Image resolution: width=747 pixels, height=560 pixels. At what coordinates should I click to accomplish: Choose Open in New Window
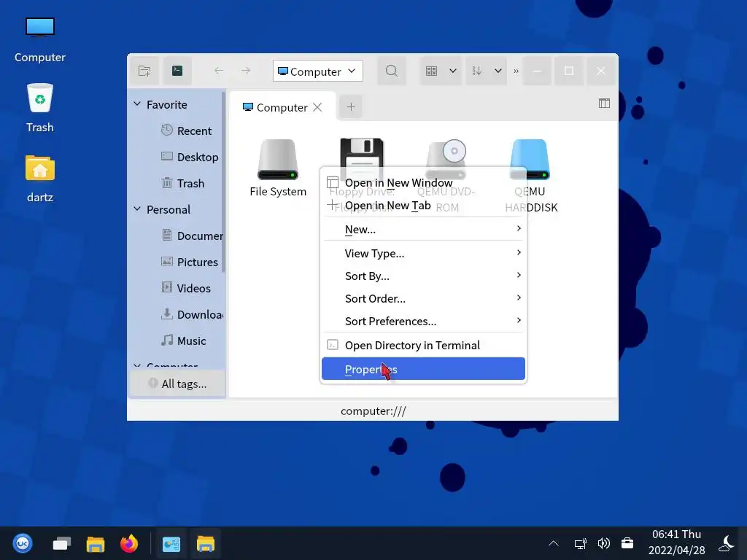click(423, 183)
